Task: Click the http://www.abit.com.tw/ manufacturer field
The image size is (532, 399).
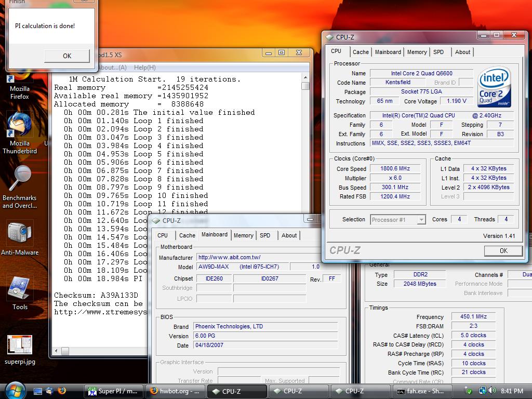Action: point(260,257)
